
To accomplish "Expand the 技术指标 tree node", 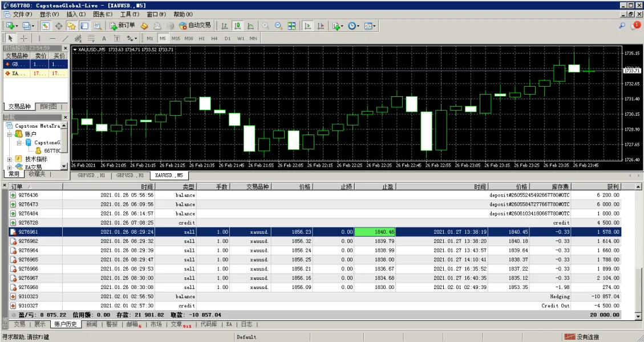I will tap(10, 159).
